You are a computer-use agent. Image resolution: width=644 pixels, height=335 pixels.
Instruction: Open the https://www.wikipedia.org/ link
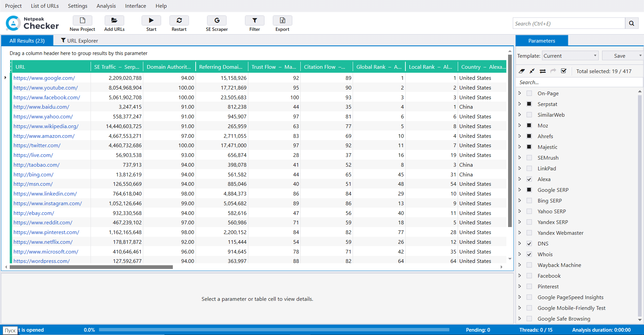(46, 126)
